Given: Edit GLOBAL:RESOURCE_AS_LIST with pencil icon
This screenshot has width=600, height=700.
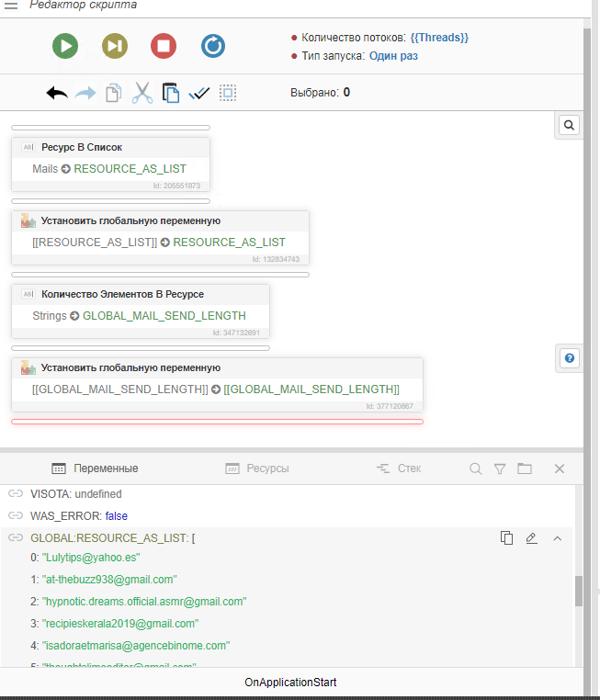Looking at the screenshot, I should click(531, 538).
